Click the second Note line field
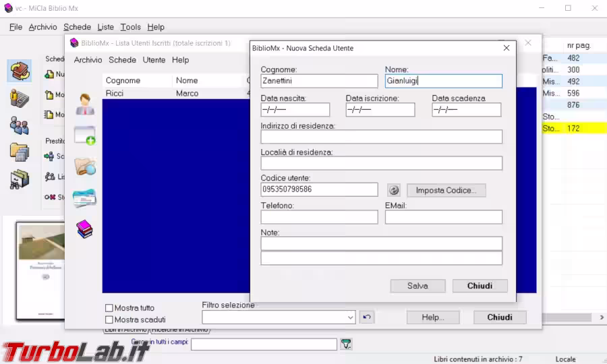The image size is (607, 364). pyautogui.click(x=381, y=258)
